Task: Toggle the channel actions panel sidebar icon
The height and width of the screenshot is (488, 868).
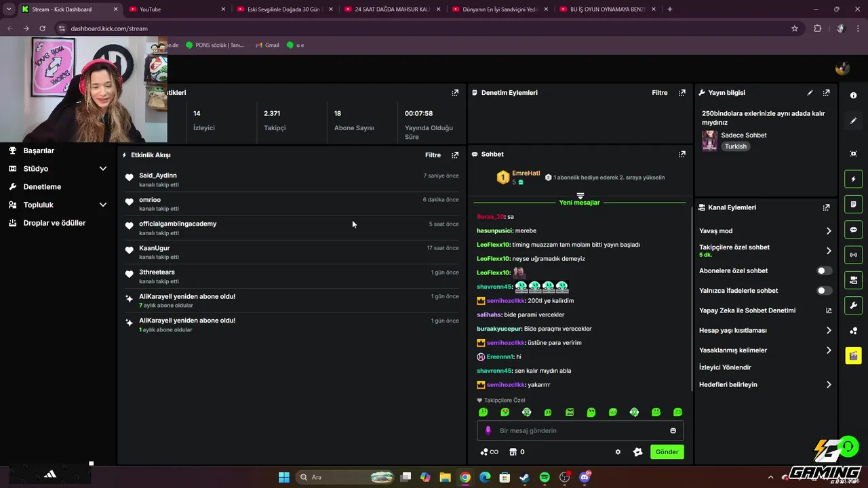Action: [x=853, y=280]
